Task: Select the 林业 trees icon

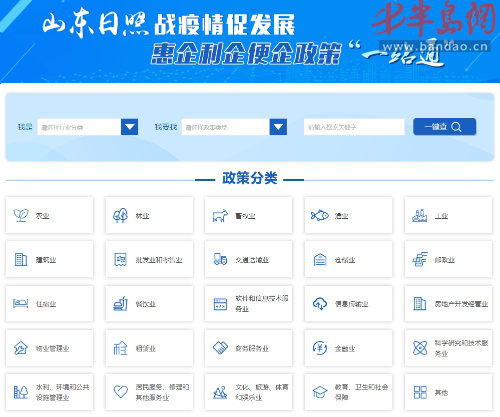Action: coord(120,215)
